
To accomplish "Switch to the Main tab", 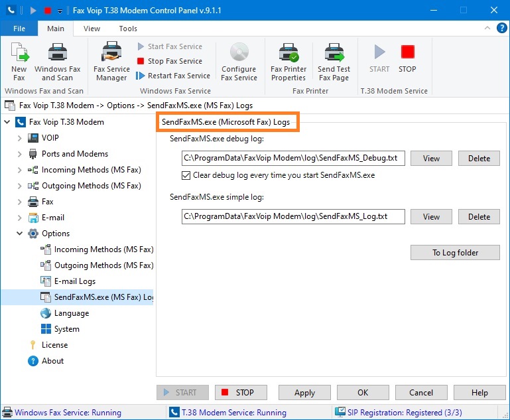I will (56, 29).
